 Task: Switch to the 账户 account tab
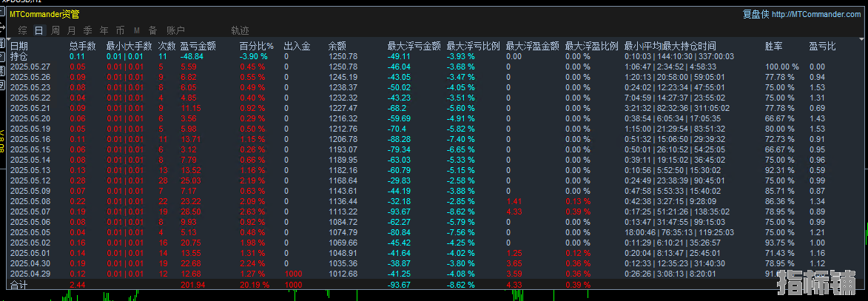coord(175,30)
